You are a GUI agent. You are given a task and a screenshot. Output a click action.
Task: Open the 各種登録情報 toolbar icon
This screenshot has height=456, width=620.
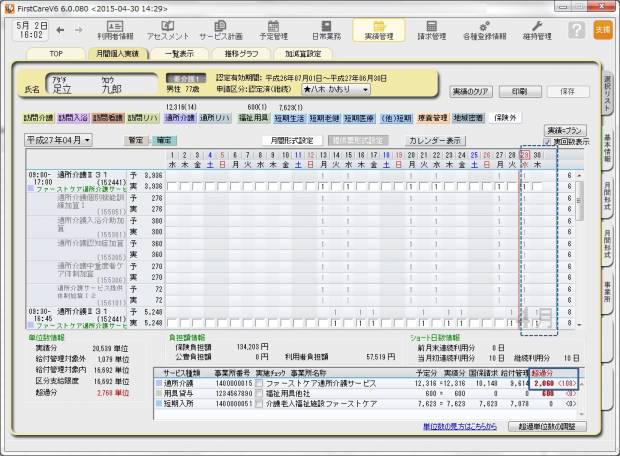[x=486, y=30]
